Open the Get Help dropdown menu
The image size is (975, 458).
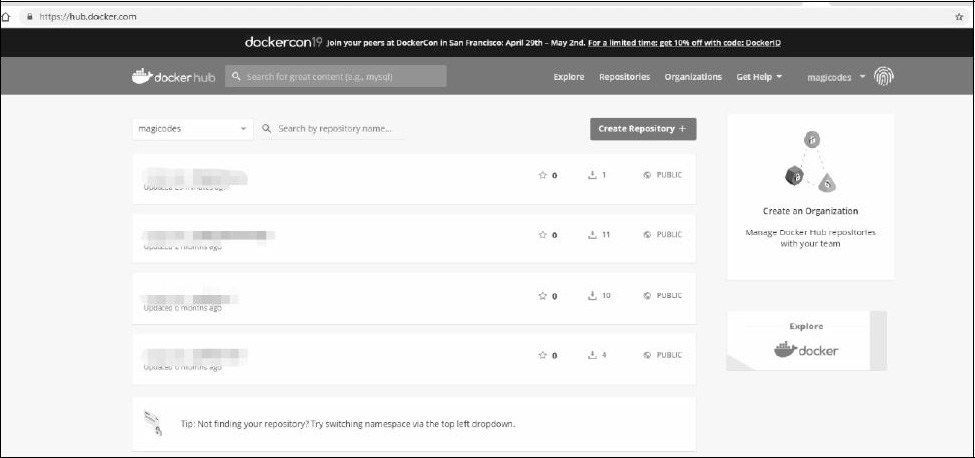759,77
